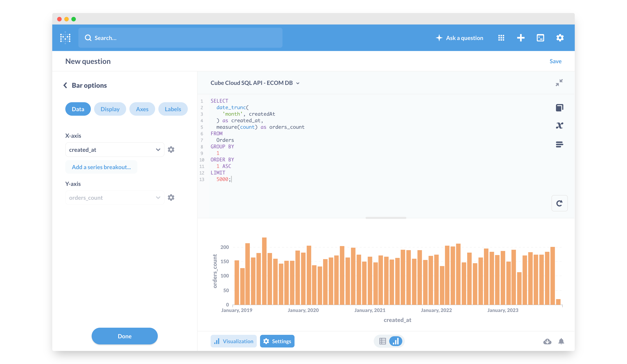Collapse the SQL editor with contract icon
627x364 pixels.
pos(559,83)
